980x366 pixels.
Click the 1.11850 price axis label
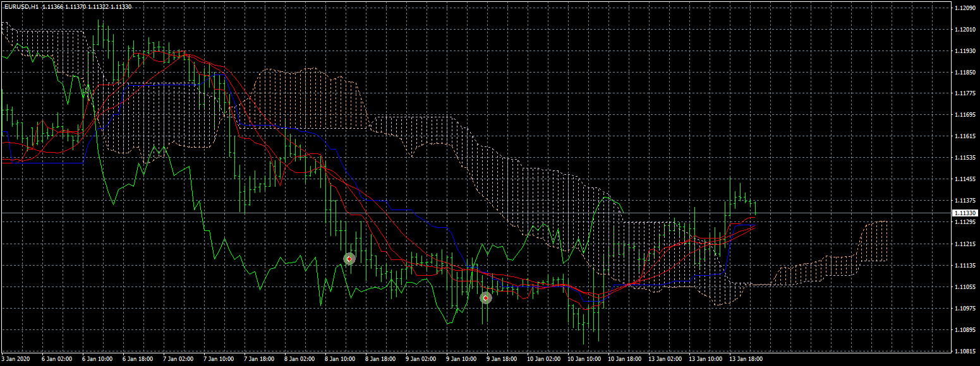(x=966, y=73)
